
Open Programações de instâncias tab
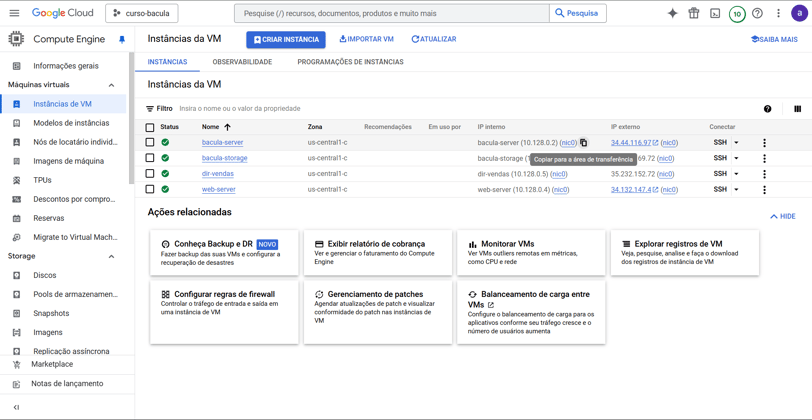coord(350,62)
